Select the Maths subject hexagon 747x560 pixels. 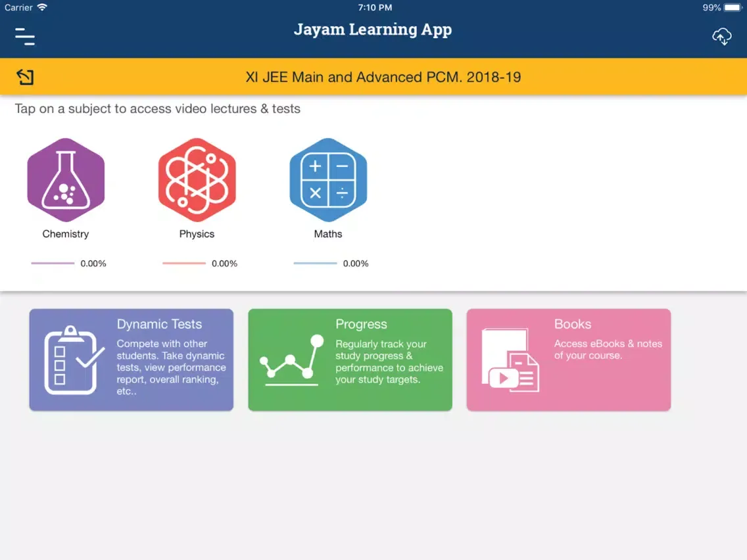328,179
